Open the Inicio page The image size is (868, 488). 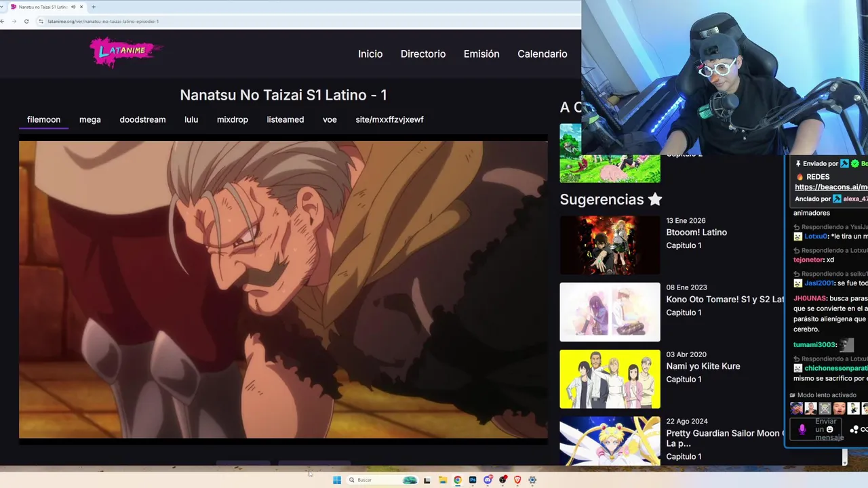370,54
